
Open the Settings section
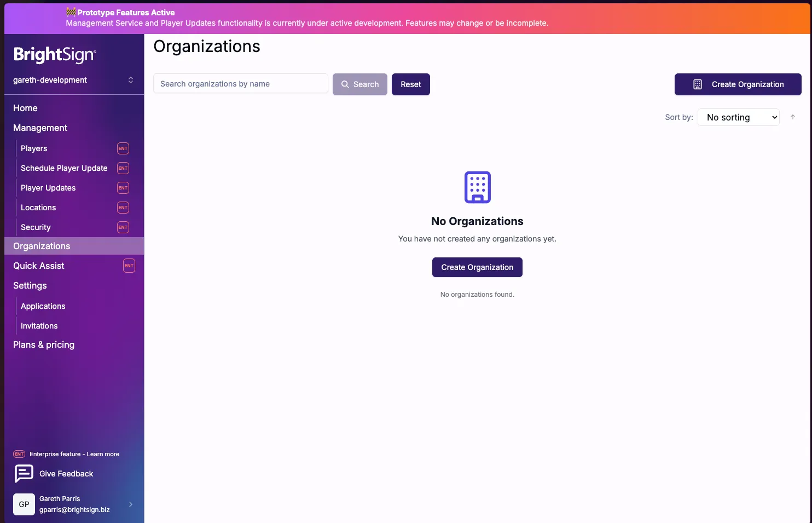30,285
